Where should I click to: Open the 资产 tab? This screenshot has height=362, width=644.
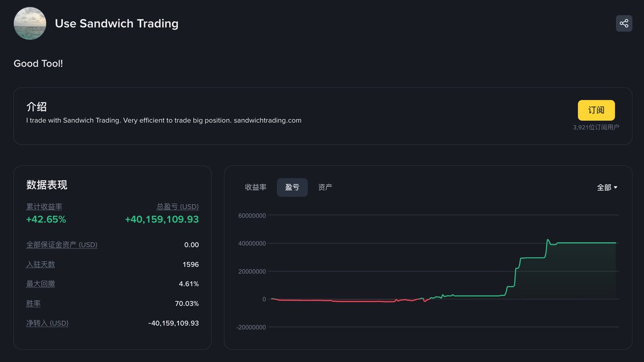point(325,187)
